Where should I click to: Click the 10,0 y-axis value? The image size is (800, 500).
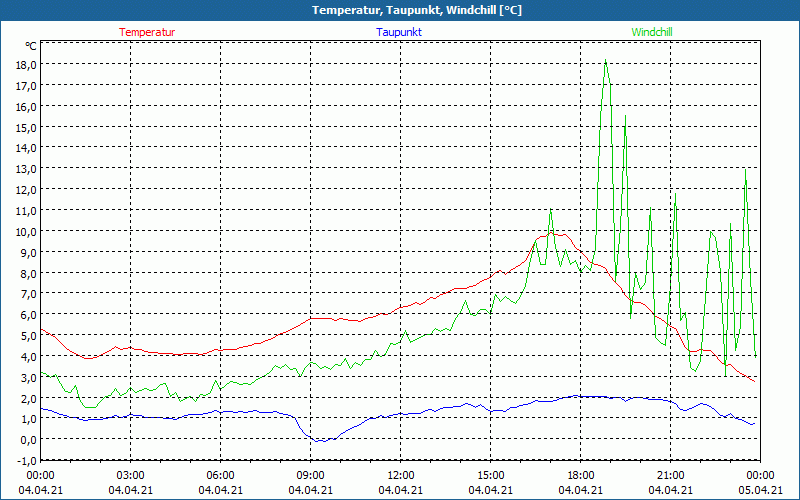(26, 232)
